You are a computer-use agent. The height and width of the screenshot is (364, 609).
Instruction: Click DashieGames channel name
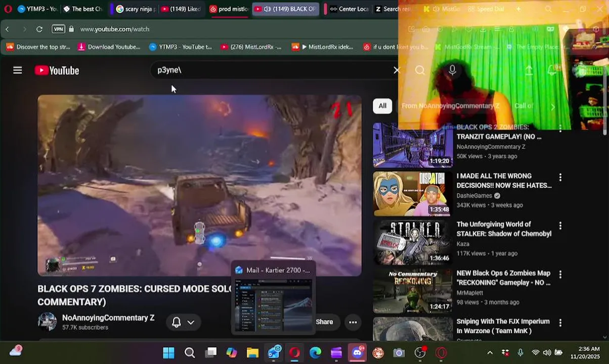click(474, 196)
